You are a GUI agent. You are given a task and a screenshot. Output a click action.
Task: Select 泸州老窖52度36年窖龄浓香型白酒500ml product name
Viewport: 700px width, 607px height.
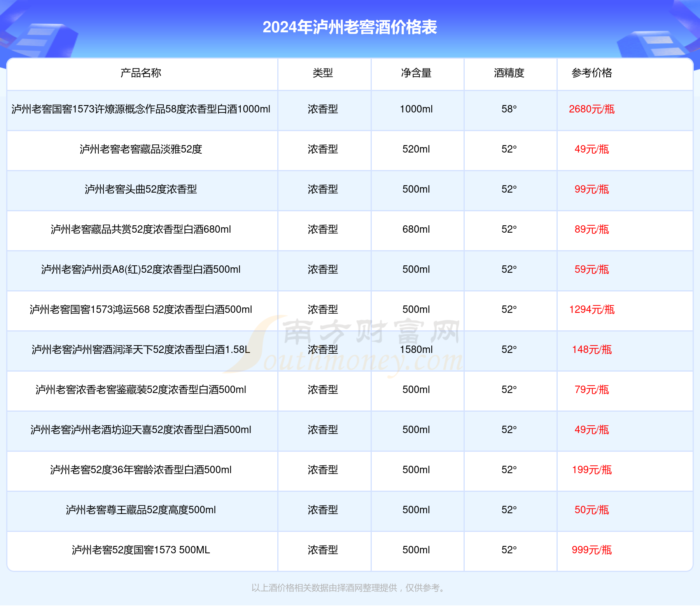(141, 470)
